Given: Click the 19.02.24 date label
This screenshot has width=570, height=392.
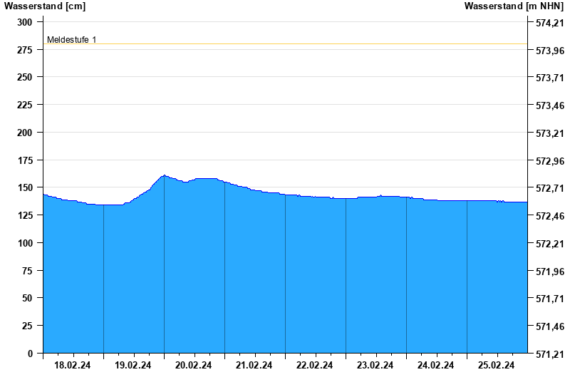Looking at the screenshot, I should tap(133, 366).
